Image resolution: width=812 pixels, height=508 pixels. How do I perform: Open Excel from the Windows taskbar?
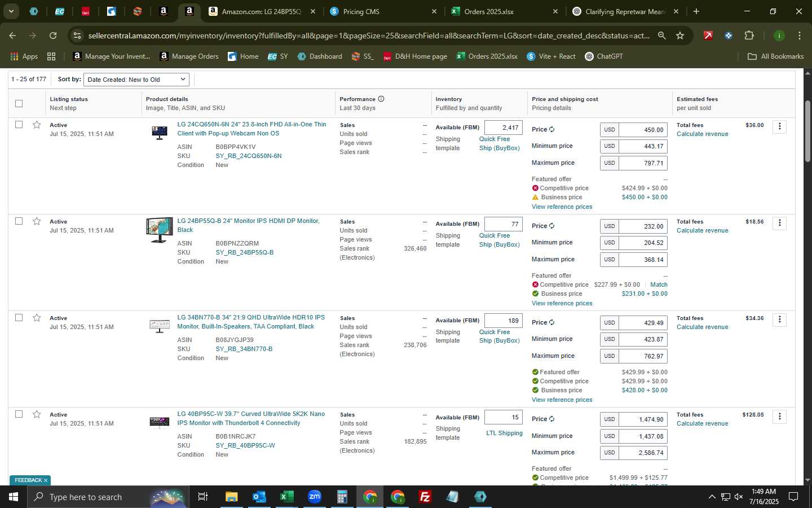pyautogui.click(x=286, y=497)
